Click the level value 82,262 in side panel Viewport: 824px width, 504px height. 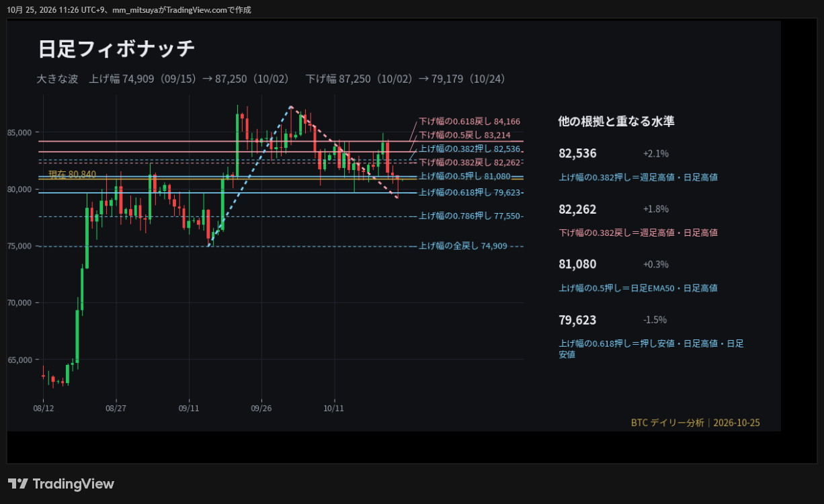click(x=577, y=209)
